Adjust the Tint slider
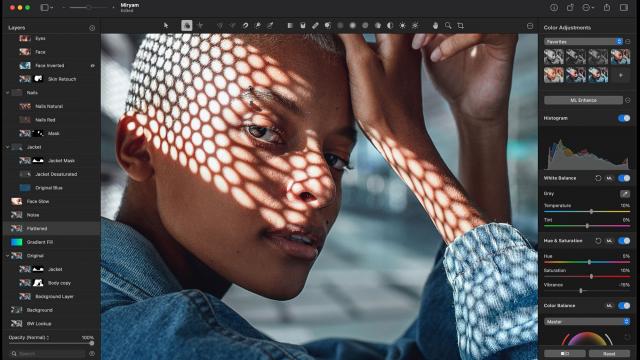This screenshot has height=360, width=640. 587,226
